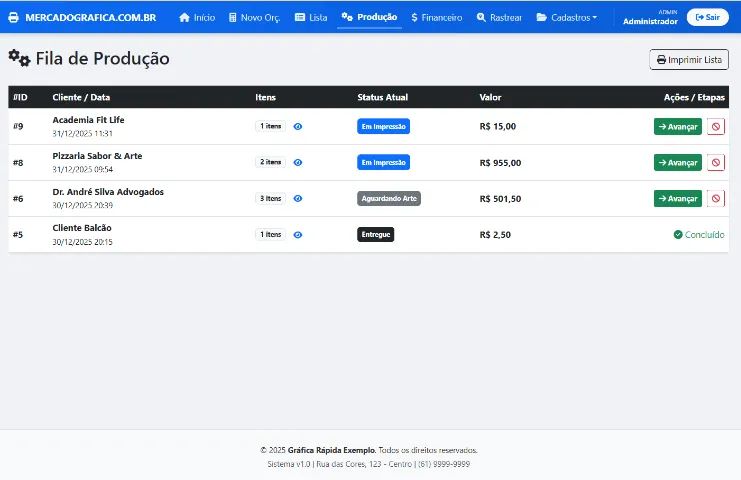Select client name Cliente Balcão

(82, 228)
